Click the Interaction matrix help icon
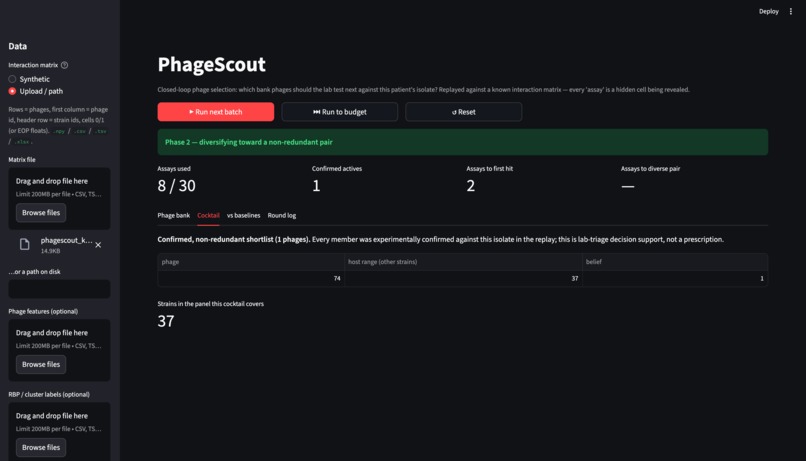 pyautogui.click(x=64, y=65)
